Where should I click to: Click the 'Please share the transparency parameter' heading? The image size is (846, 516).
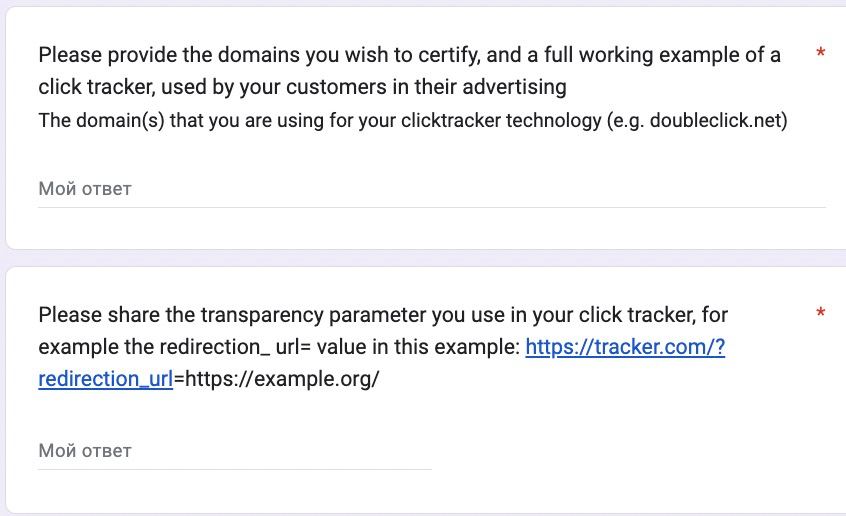[x=383, y=347]
